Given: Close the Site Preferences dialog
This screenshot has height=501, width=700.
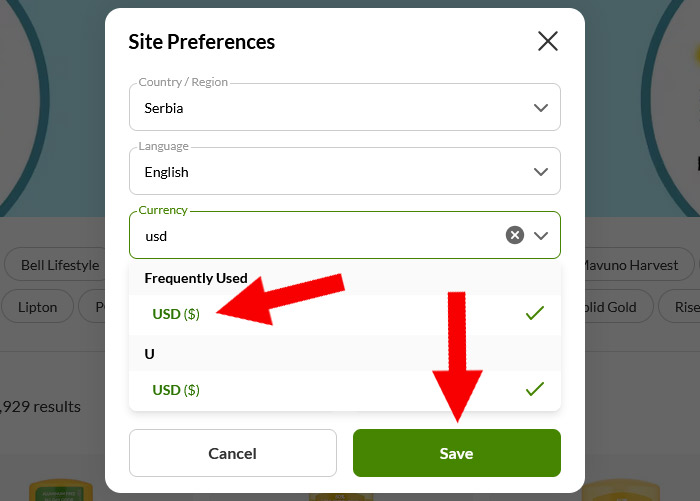Looking at the screenshot, I should coord(547,41).
